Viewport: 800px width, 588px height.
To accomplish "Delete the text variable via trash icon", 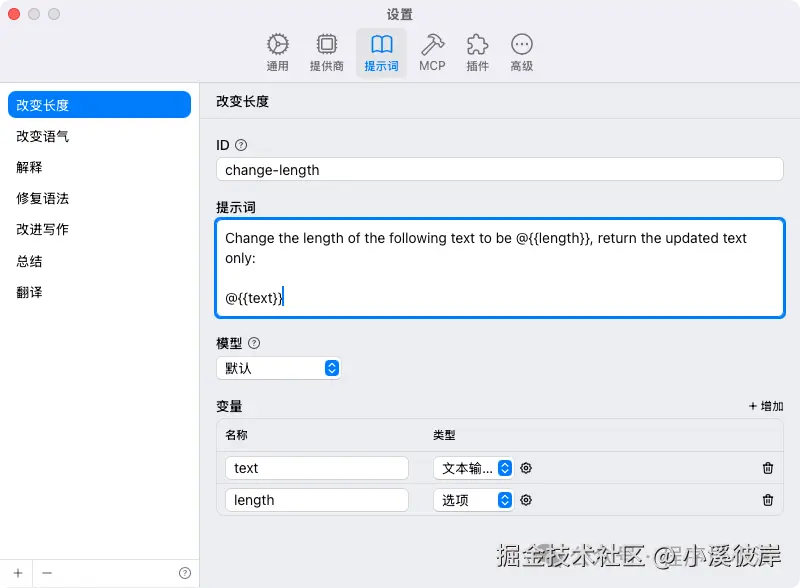I will pyautogui.click(x=768, y=468).
